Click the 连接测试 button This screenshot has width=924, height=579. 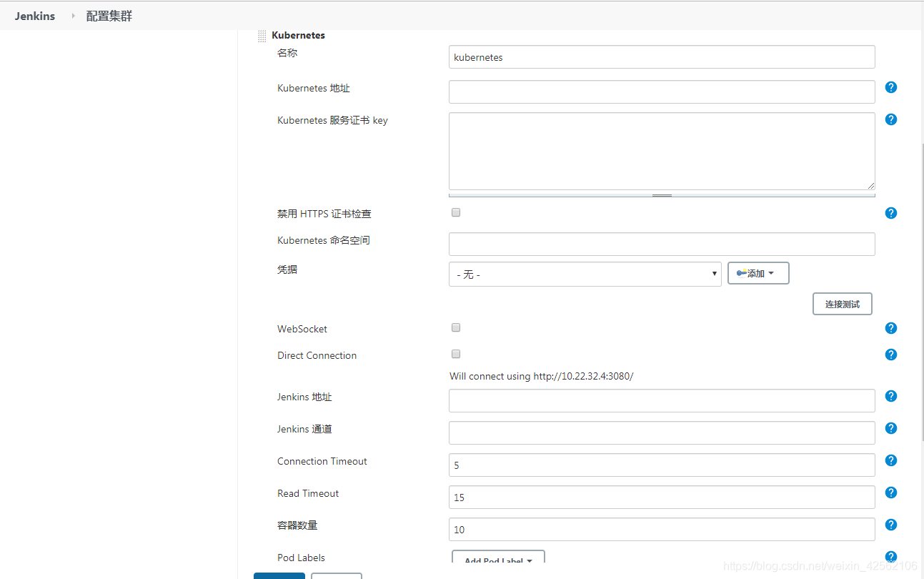(842, 304)
